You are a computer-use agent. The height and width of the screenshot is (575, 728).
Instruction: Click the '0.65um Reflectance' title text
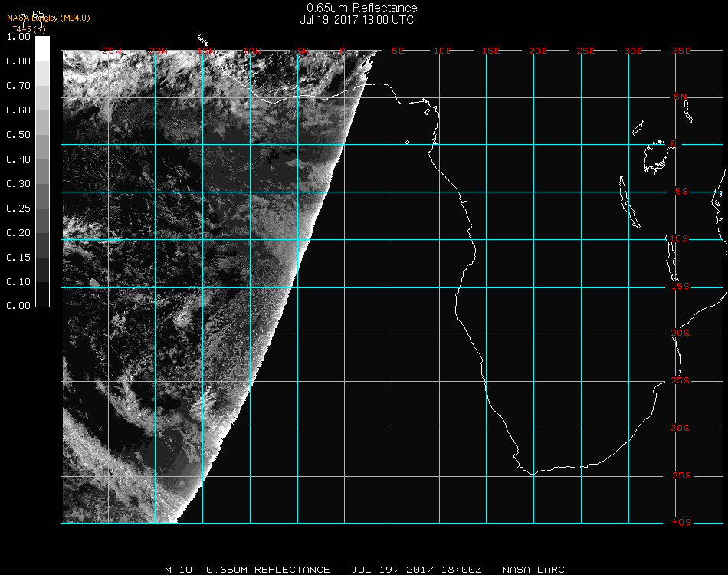pos(362,8)
